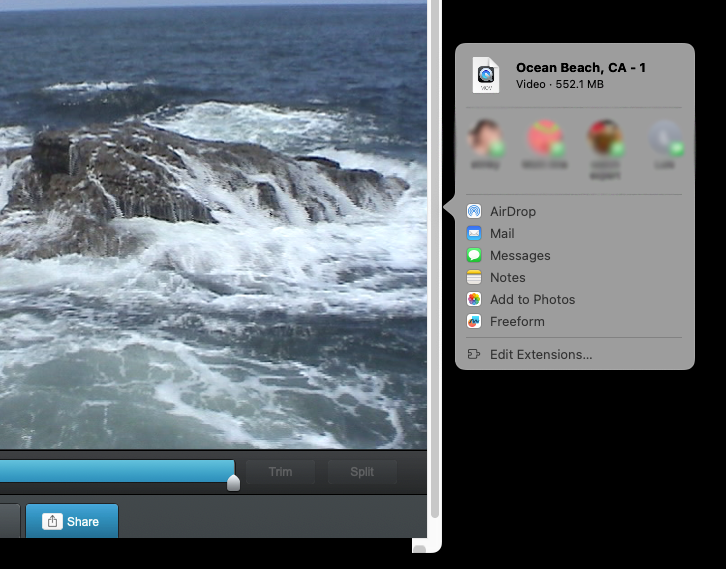Image resolution: width=726 pixels, height=569 pixels.
Task: Pick Freeform from the share list
Action: (x=516, y=321)
